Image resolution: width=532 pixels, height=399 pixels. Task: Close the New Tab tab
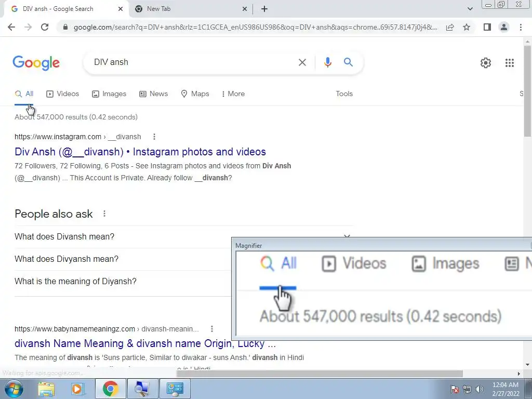pos(245,9)
